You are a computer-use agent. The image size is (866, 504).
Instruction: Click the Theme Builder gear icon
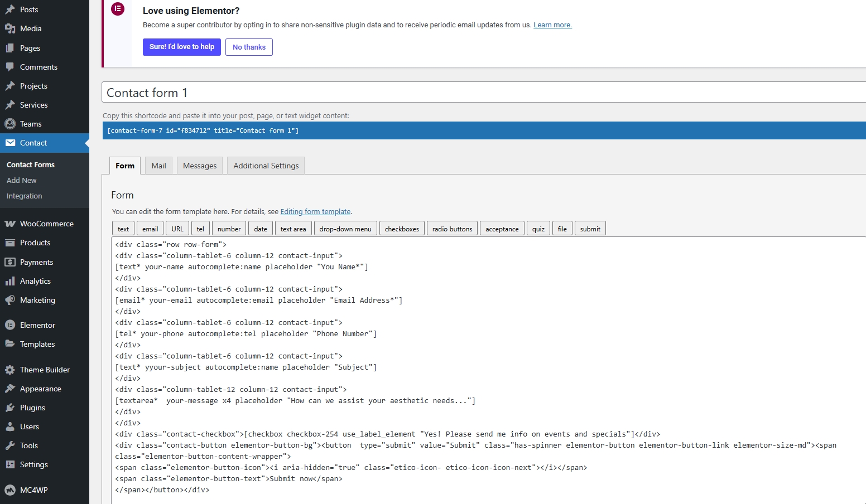[10, 370]
